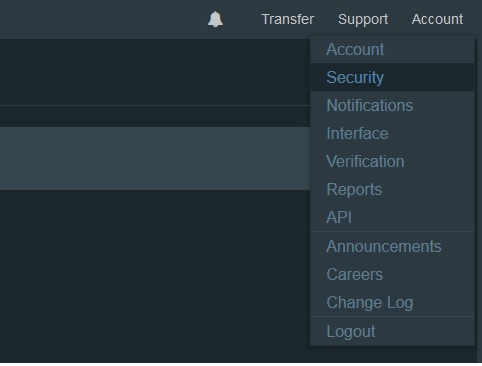The height and width of the screenshot is (366, 482).
Task: Open the Support menu
Action: click(363, 19)
